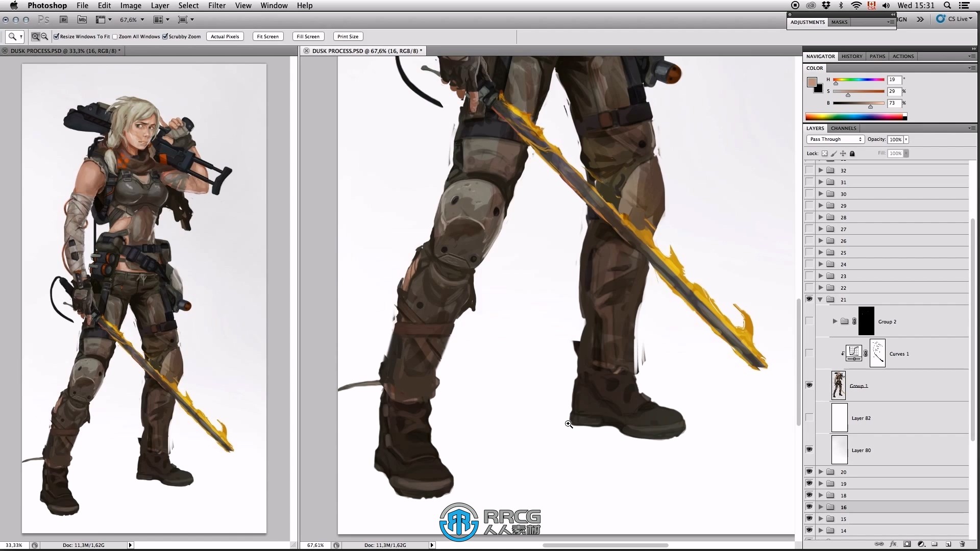The width and height of the screenshot is (980, 551).
Task: Expand the Group 2 folder
Action: pyautogui.click(x=835, y=321)
